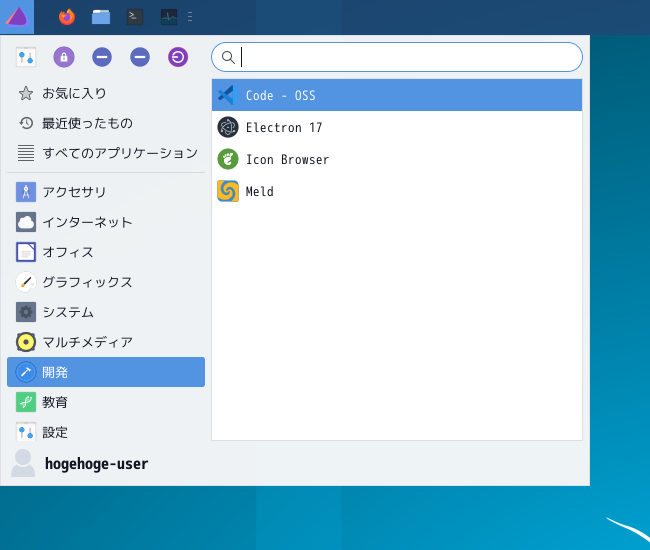Click the hogehoge-user username text
650x550 pixels.
[x=96, y=464]
